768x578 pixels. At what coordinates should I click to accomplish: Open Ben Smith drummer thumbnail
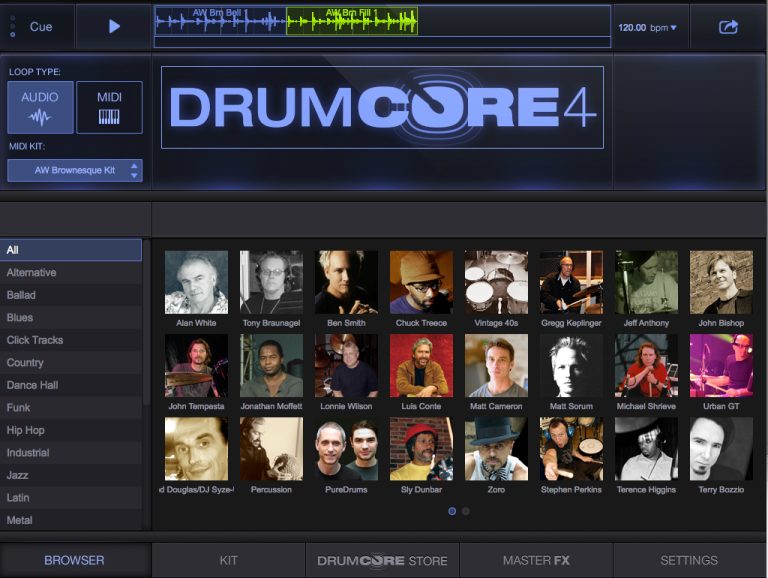(x=346, y=282)
